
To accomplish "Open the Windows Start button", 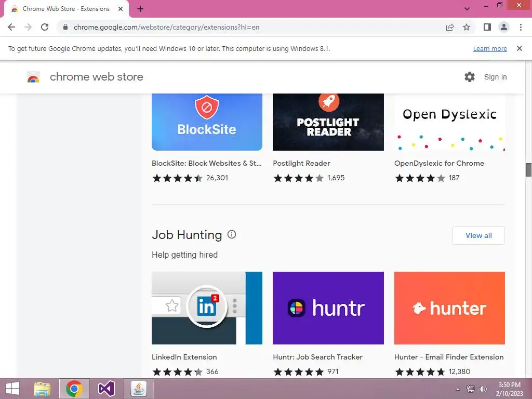I will coord(12,389).
